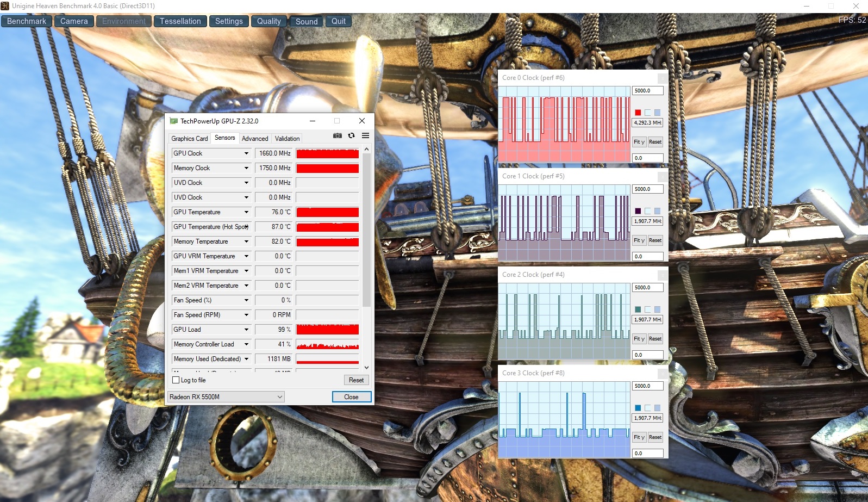Click the Core 0 reading 4,292.3 MHz
This screenshot has width=868, height=502.
[648, 123]
